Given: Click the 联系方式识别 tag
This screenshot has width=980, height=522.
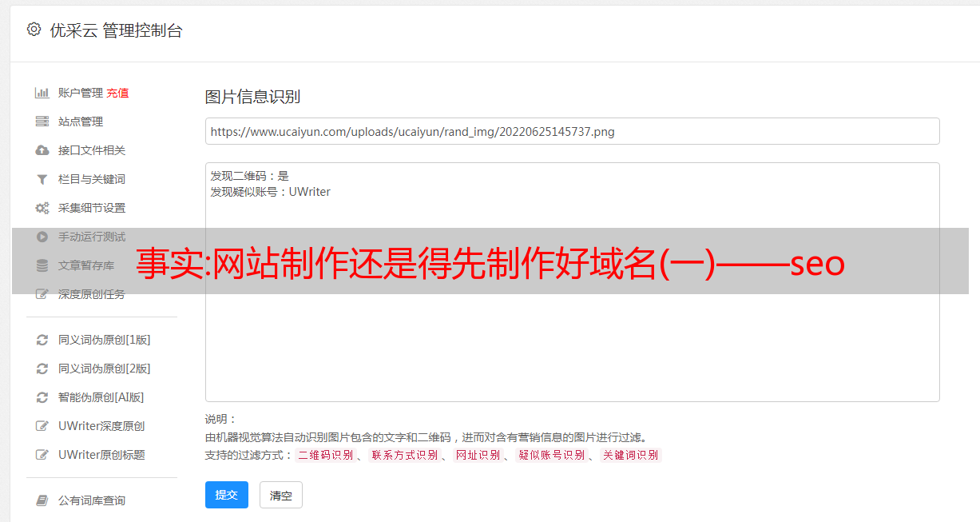Looking at the screenshot, I should (404, 455).
